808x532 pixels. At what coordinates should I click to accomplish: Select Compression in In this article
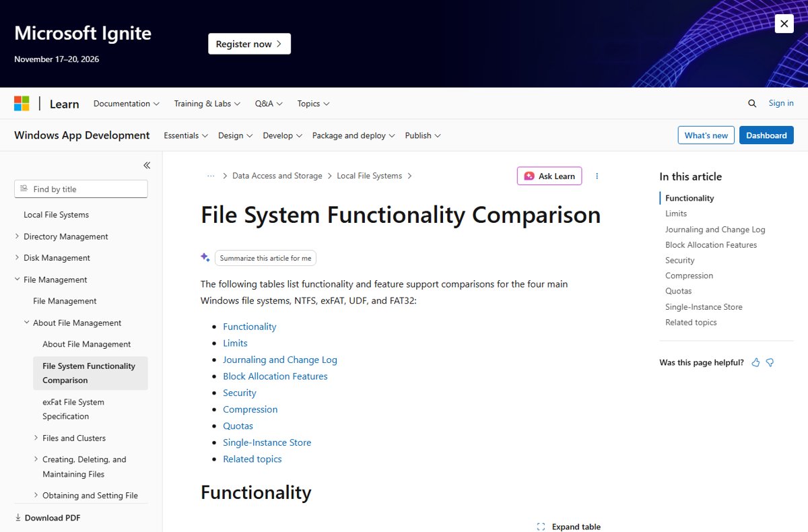pos(689,275)
